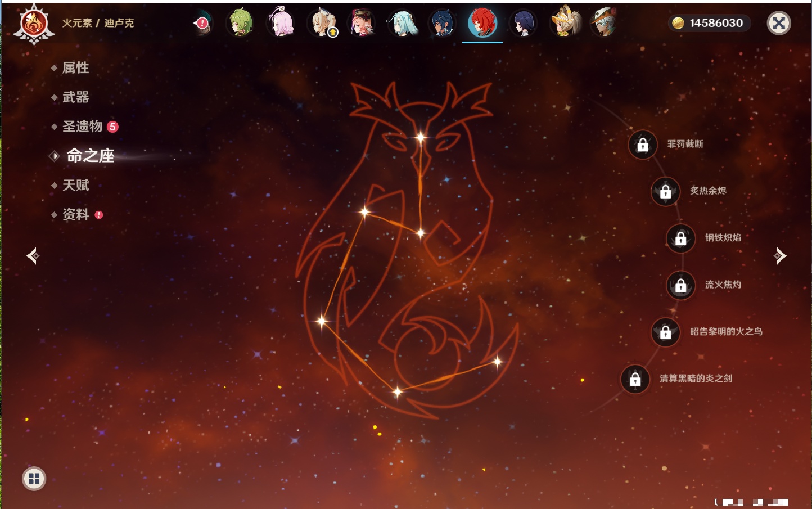Go to previous character with left arrow
This screenshot has width=812, height=509.
33,256
